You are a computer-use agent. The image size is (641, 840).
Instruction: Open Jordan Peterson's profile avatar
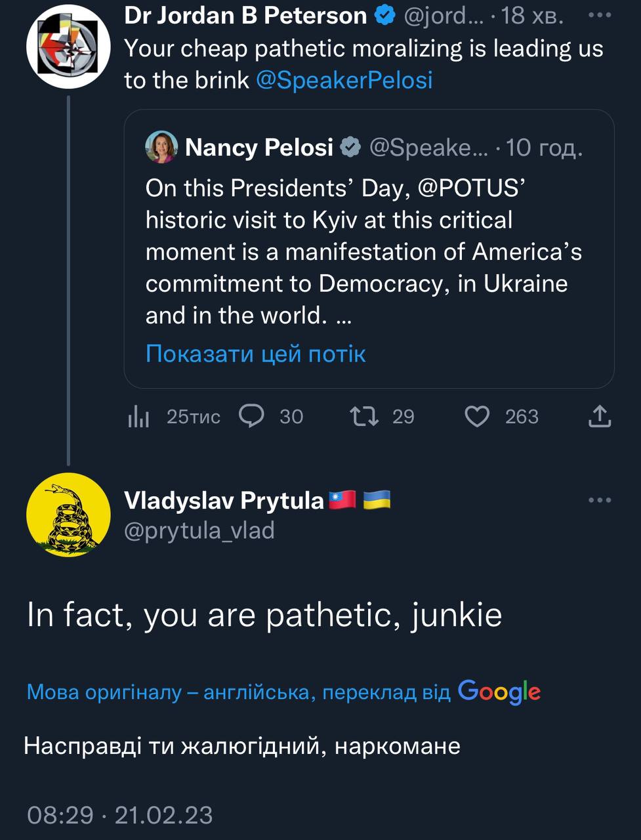coord(68,46)
